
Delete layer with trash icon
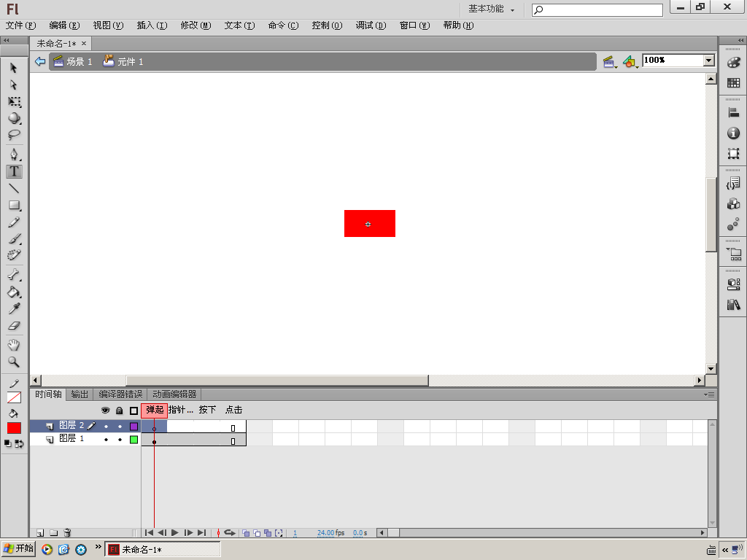pos(67,533)
